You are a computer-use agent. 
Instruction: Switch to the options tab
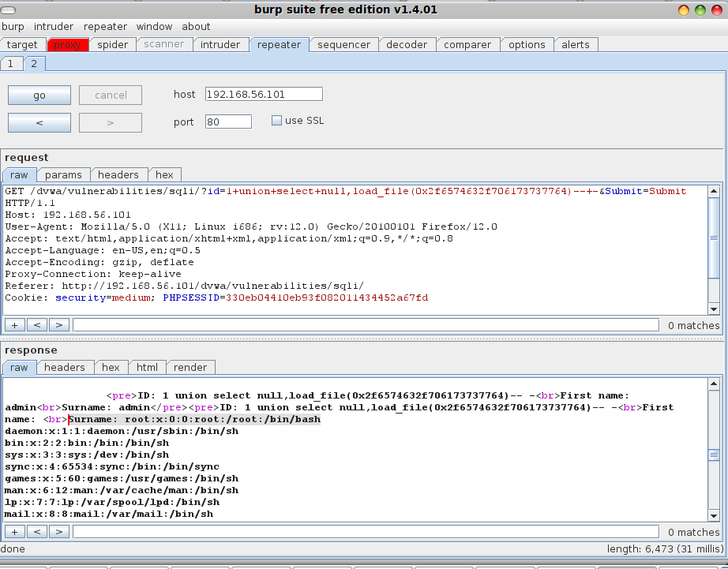(x=527, y=44)
